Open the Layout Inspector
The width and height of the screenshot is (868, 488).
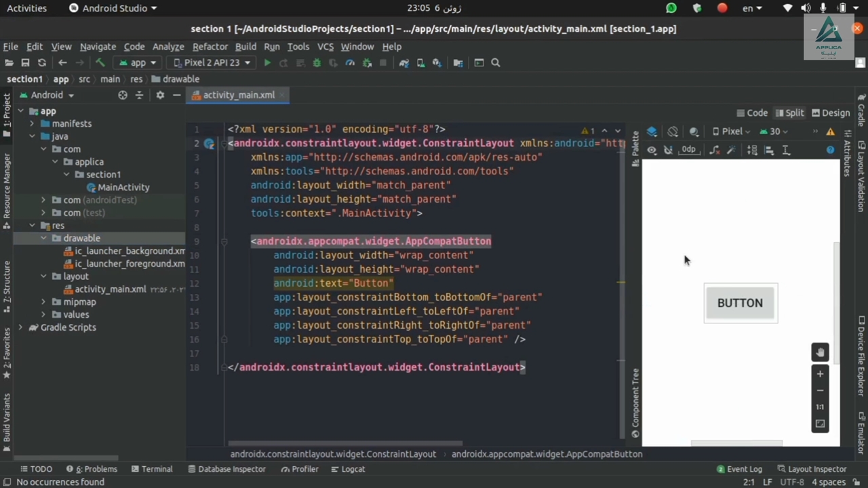[x=811, y=469]
